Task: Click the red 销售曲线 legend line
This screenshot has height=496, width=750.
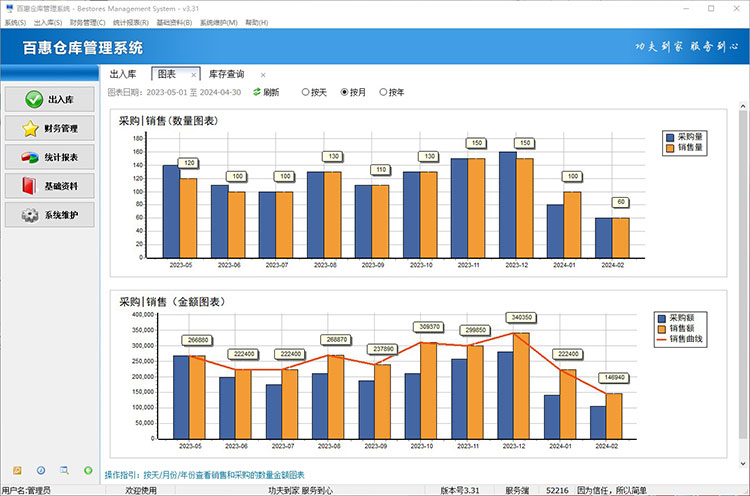Action: point(662,340)
